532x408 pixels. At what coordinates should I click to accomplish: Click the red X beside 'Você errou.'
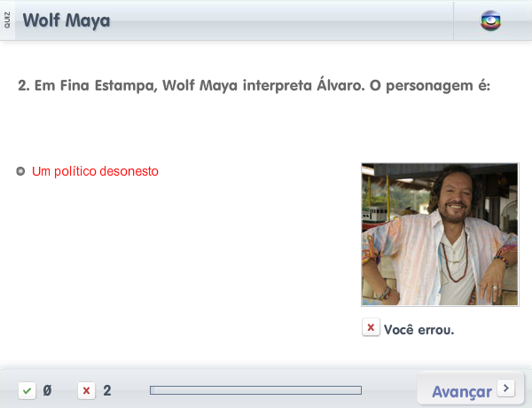[x=371, y=327]
